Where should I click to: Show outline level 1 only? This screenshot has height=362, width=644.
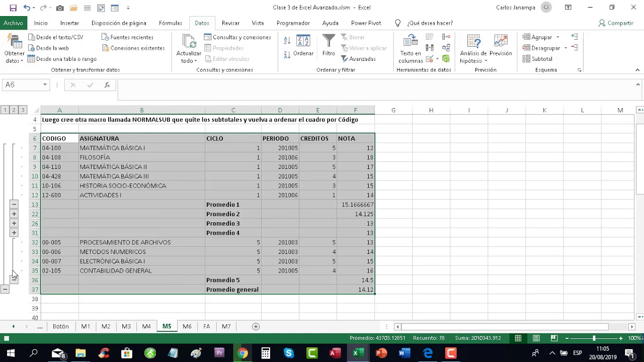(5, 110)
